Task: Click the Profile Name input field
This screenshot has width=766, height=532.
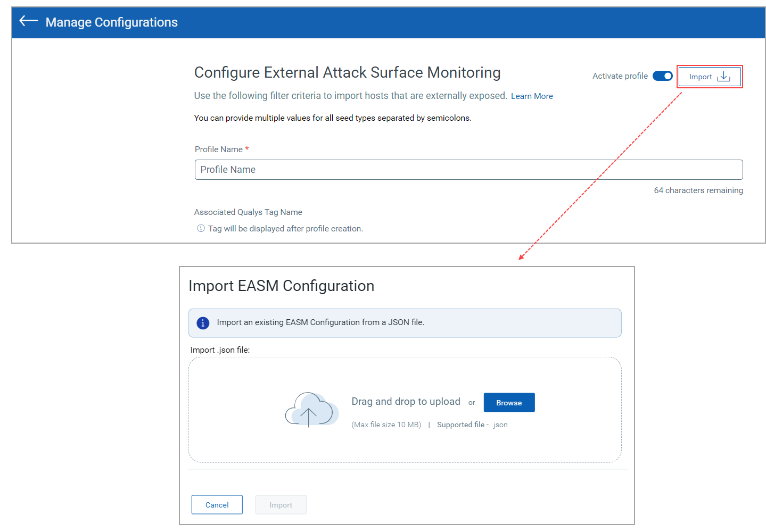Action: pos(468,170)
